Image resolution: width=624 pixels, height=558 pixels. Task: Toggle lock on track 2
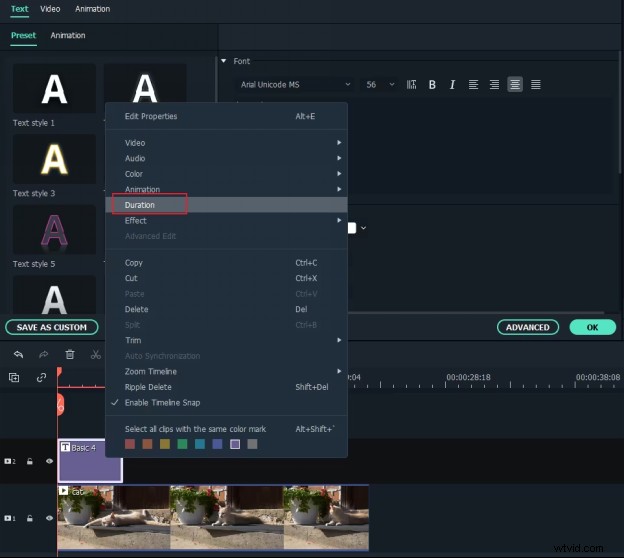point(30,461)
